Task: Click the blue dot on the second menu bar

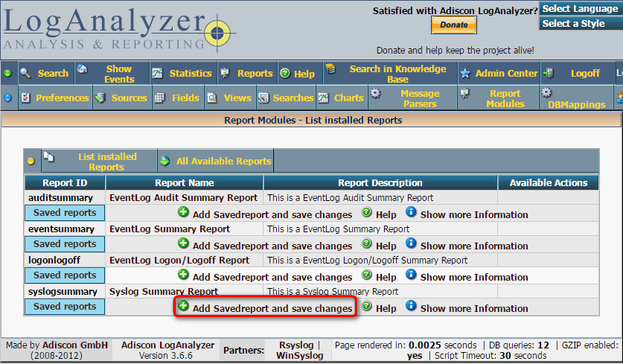Action: (x=7, y=98)
